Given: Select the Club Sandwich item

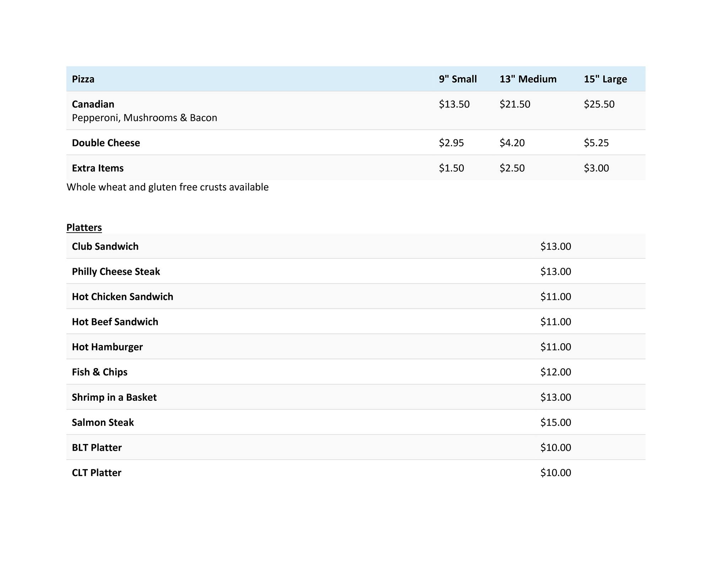Looking at the screenshot, I should point(105,247).
